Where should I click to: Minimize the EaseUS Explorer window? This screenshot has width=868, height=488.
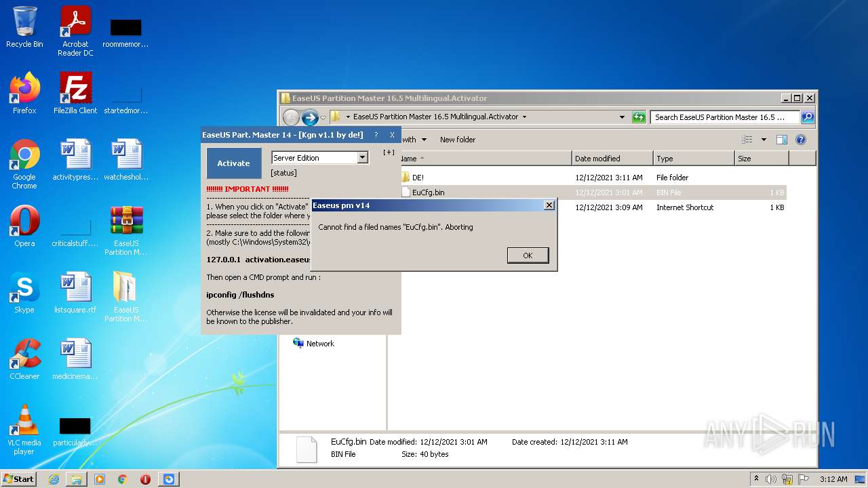tap(786, 98)
